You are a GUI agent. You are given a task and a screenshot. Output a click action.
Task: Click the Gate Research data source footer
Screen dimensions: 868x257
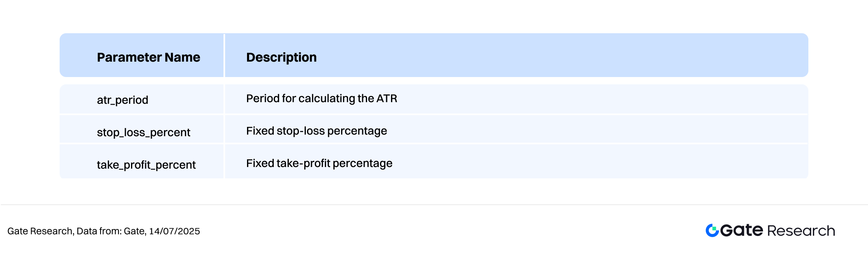point(103,231)
